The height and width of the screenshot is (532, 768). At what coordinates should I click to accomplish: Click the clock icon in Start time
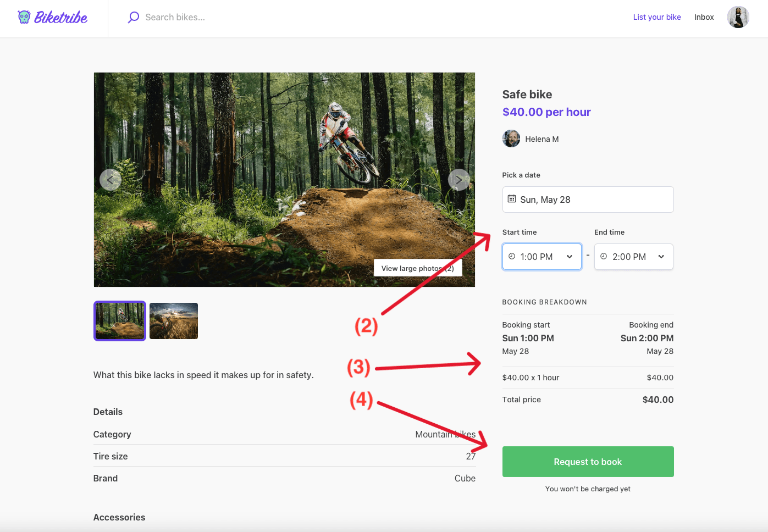pos(512,257)
